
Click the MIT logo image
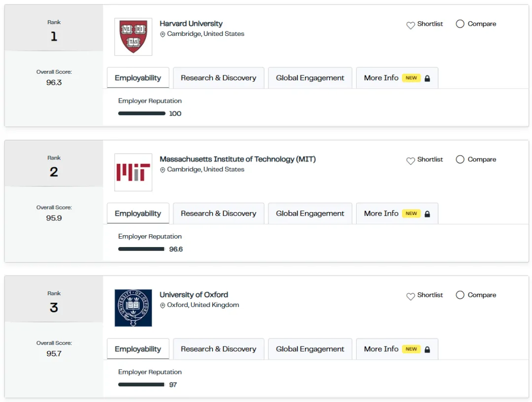click(133, 172)
